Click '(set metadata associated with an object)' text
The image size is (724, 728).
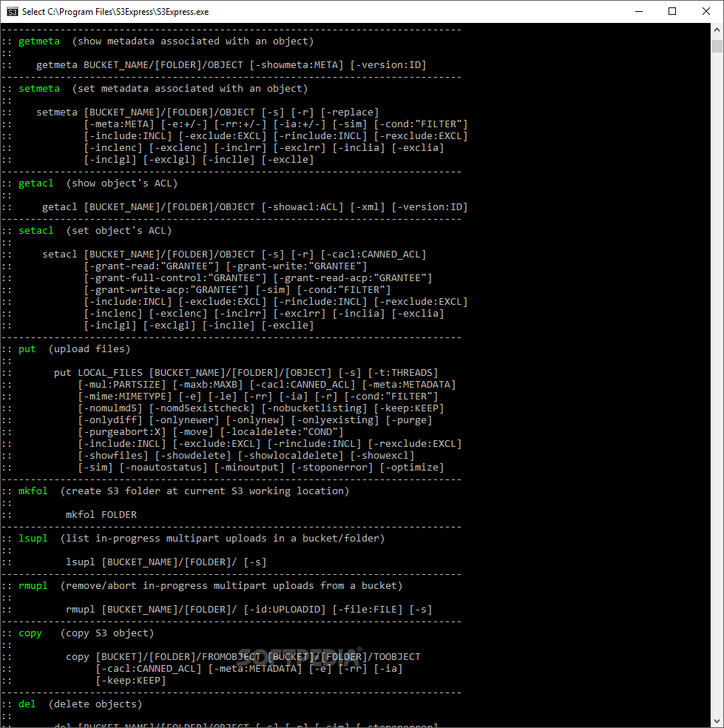tap(190, 89)
